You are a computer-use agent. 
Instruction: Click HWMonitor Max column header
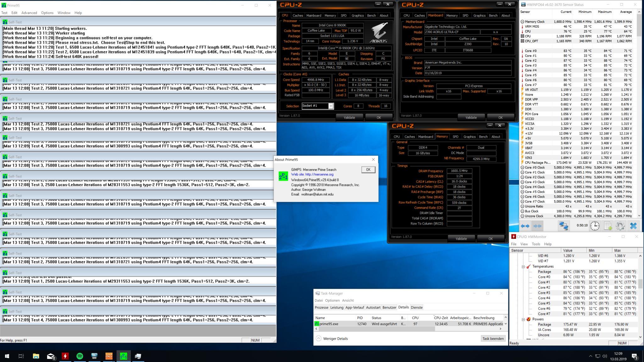625,250
